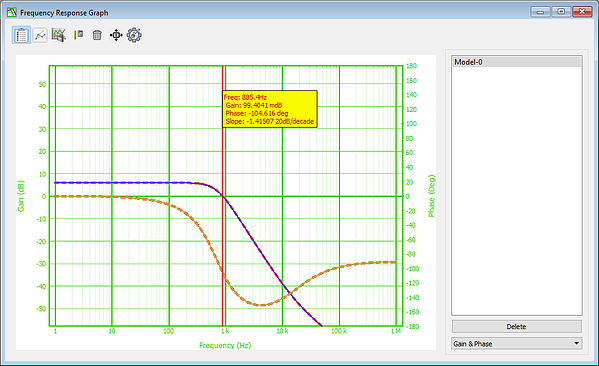Click the yellow cursor marker icon
Viewport: 599px width, 366px height.
click(x=78, y=35)
